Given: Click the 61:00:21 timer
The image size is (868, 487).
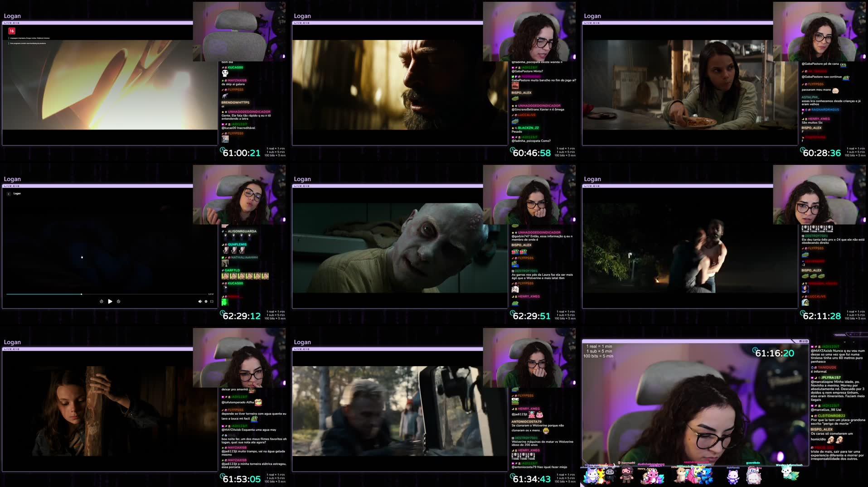Looking at the screenshot, I should tap(242, 153).
